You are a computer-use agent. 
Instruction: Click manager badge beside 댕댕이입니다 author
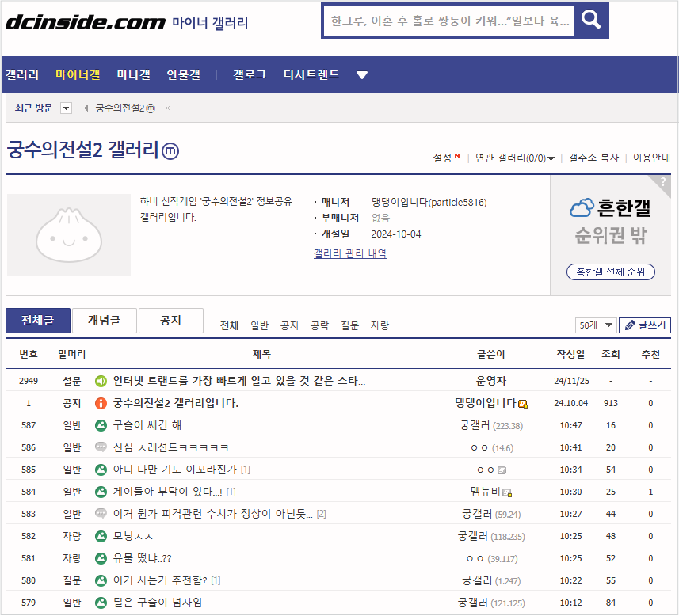523,405
